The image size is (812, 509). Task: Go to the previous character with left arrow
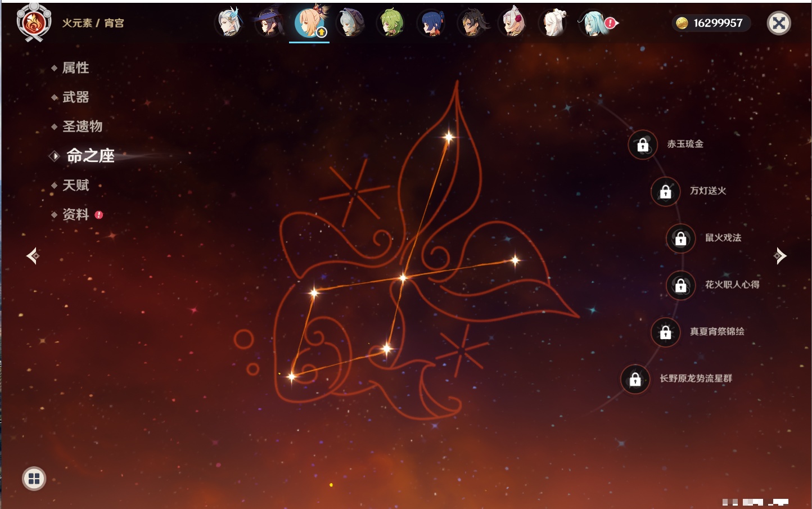[x=33, y=256]
